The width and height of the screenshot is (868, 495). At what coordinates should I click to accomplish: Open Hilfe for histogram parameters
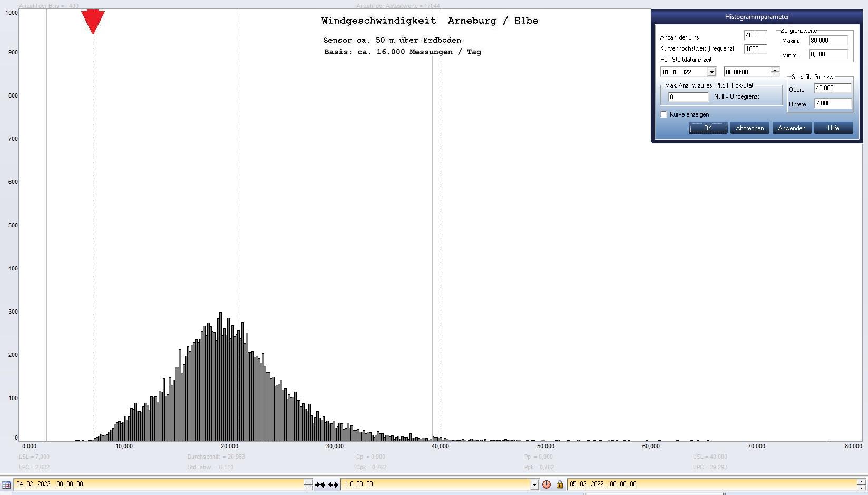click(833, 128)
